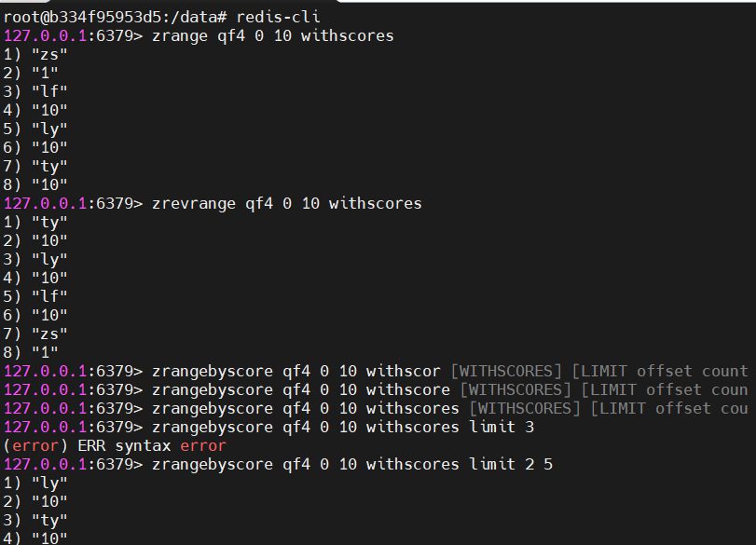Click the "lf" entry in the zrange results
756x545 pixels.
tap(49, 91)
